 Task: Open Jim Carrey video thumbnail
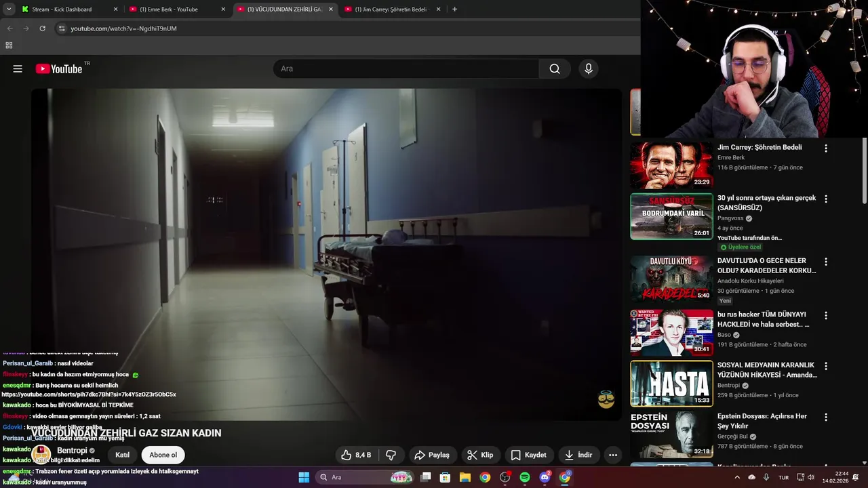[x=671, y=165]
